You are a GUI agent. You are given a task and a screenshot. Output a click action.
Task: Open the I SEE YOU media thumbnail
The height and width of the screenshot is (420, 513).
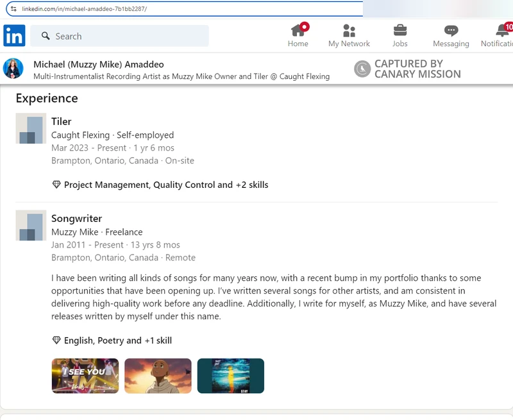click(x=85, y=376)
